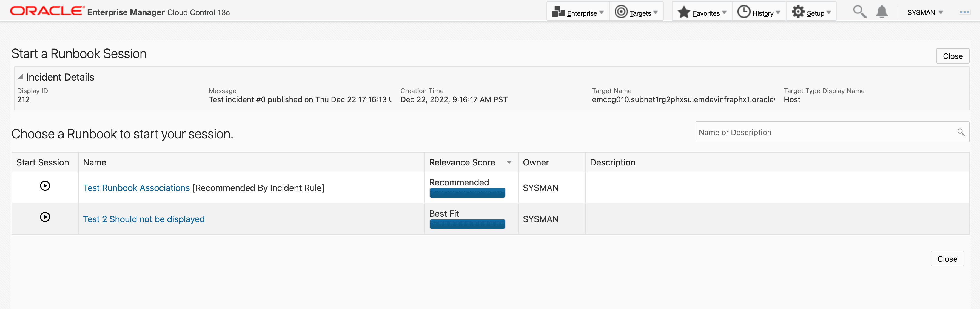
Task: Click the Relevance Score sort arrow
Action: (x=509, y=162)
